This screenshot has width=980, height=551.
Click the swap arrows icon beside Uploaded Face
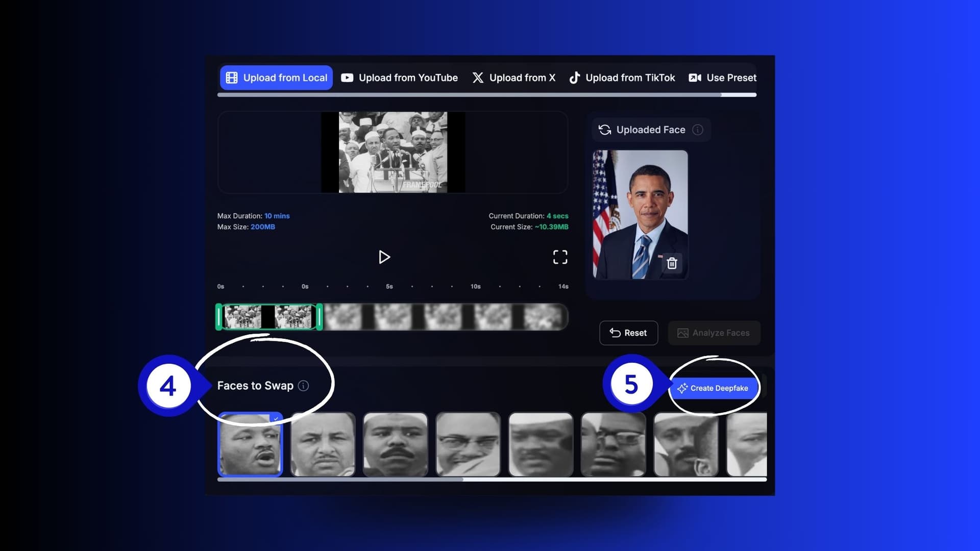(x=605, y=130)
